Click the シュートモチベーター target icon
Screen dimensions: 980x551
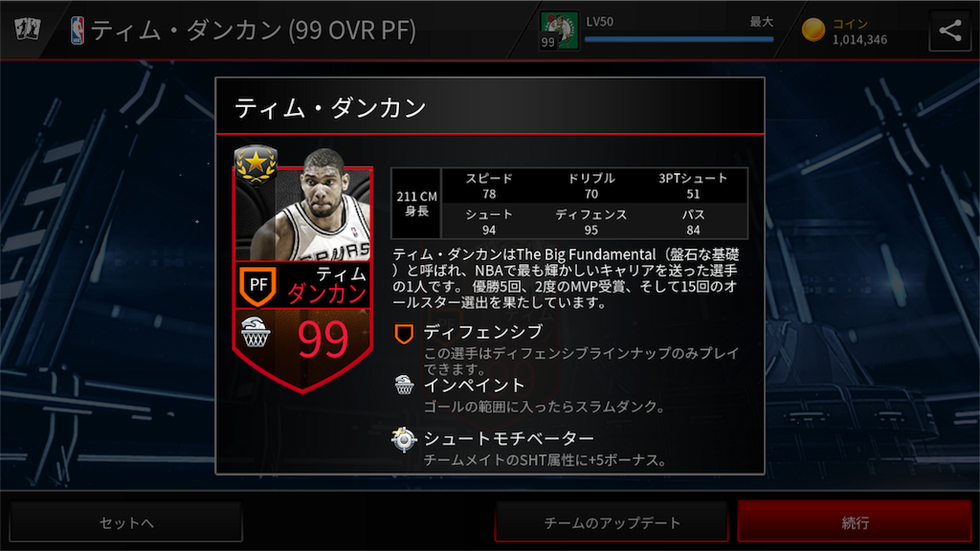[x=404, y=439]
